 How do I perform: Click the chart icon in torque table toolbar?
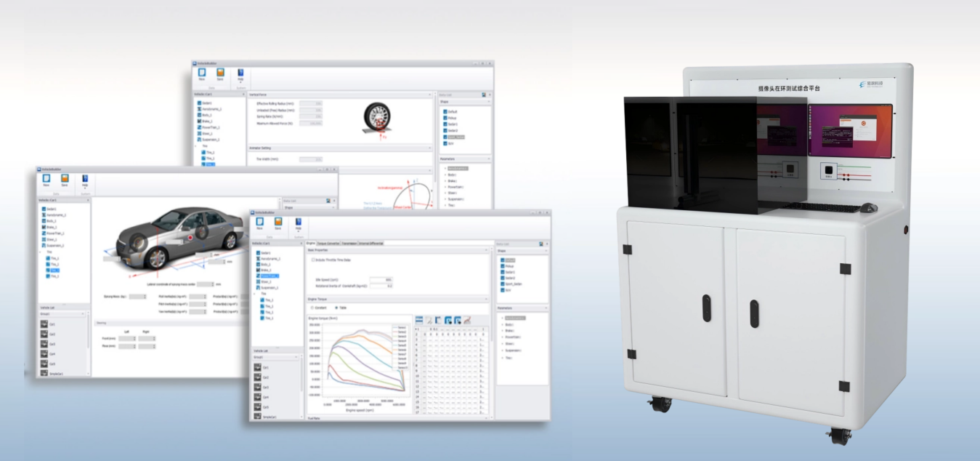468,320
